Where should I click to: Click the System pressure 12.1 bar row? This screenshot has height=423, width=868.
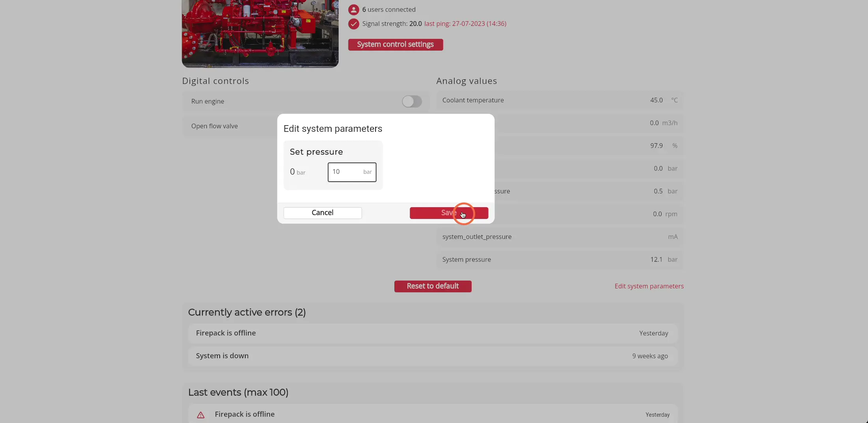click(x=560, y=259)
